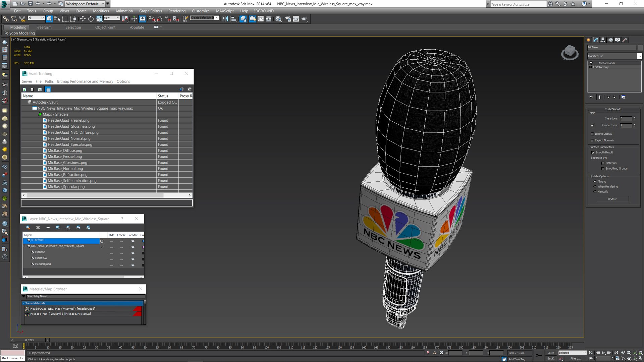Toggle Percent Snap in main toolbar

(x=168, y=19)
